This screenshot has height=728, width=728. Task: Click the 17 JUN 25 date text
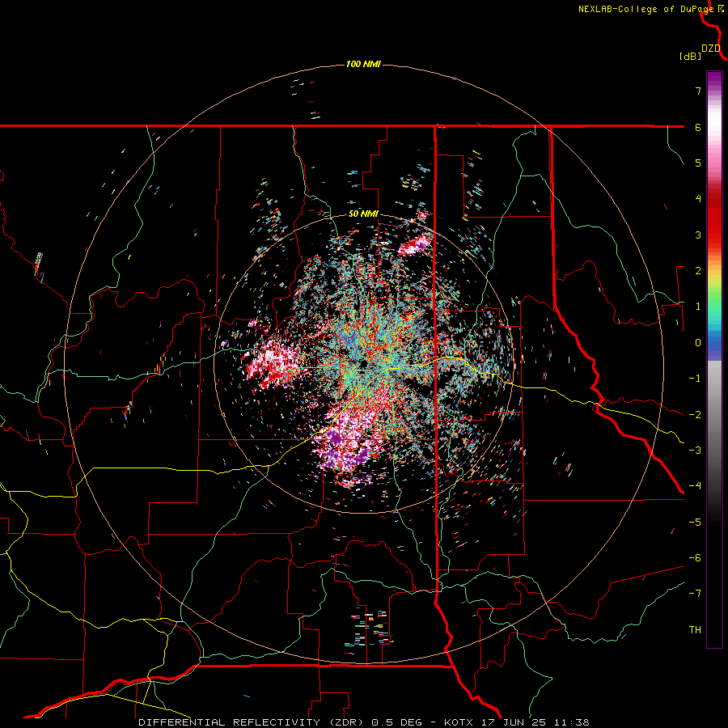point(512,722)
